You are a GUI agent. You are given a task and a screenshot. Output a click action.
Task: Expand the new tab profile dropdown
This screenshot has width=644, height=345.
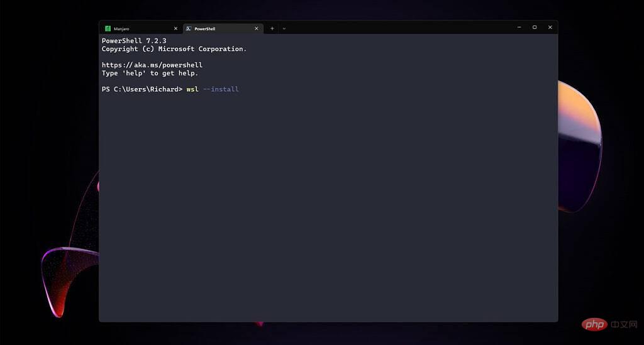tap(284, 29)
